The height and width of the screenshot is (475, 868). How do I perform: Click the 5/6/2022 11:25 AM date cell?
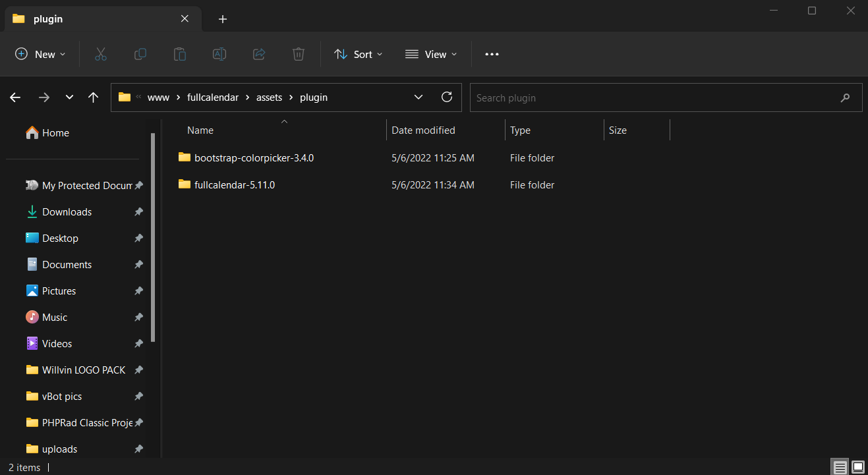(433, 158)
